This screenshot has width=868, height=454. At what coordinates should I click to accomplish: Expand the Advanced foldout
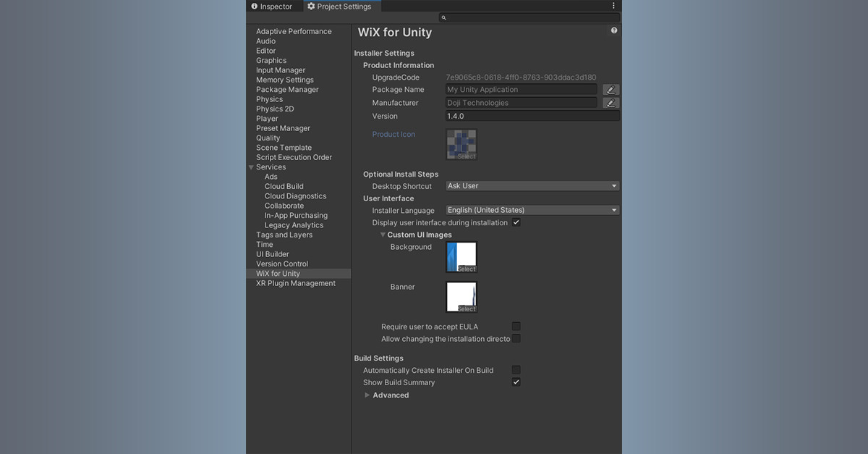pyautogui.click(x=367, y=395)
